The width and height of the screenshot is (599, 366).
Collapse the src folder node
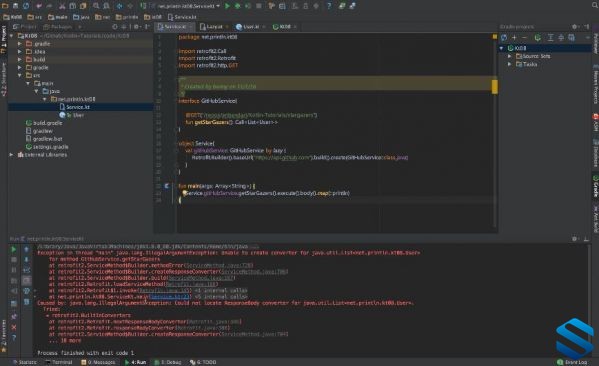tap(19, 76)
